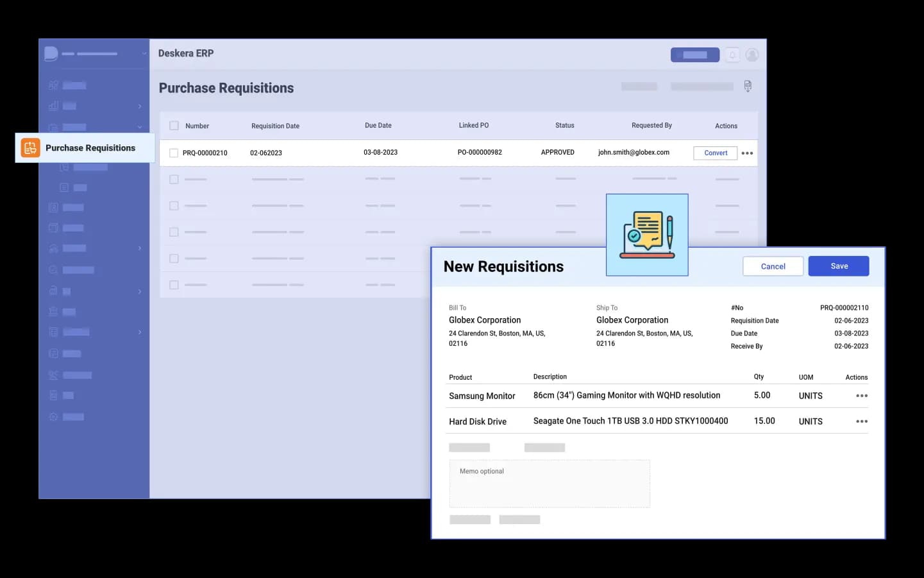This screenshot has height=578, width=924.
Task: Expand the organization dropdown chevron in sidebar
Action: 144,54
